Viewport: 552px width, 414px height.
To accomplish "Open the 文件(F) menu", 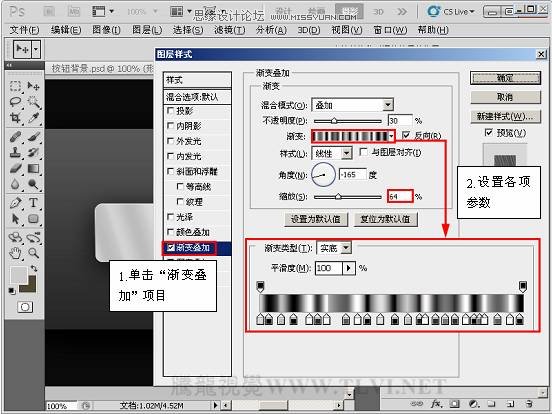I will pos(24,30).
